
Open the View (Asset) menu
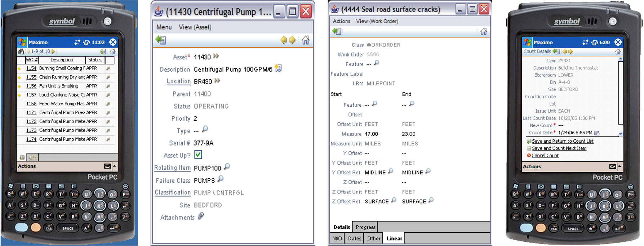(x=195, y=27)
